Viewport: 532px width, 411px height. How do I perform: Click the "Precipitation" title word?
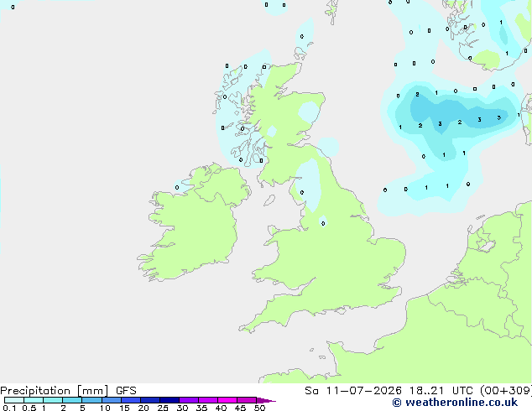point(35,391)
